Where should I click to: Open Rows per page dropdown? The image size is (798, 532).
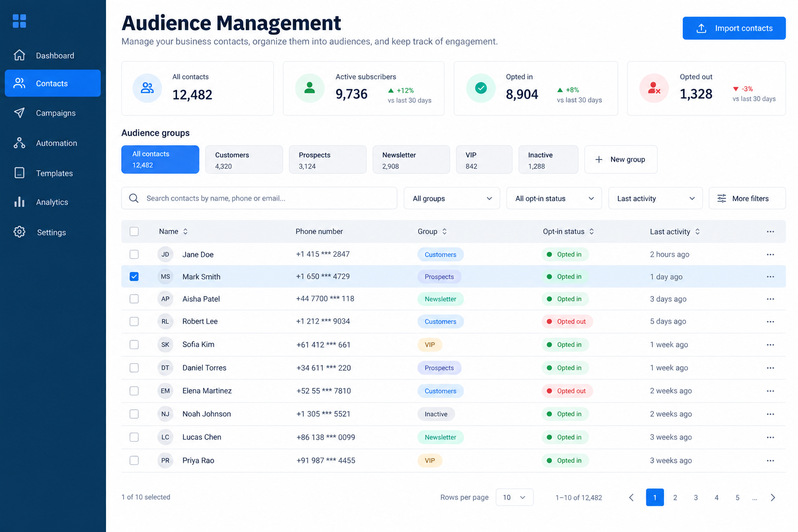coord(514,498)
